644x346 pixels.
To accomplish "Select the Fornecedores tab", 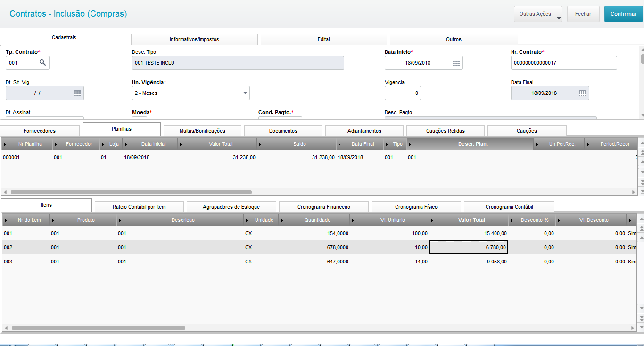I will pos(40,131).
